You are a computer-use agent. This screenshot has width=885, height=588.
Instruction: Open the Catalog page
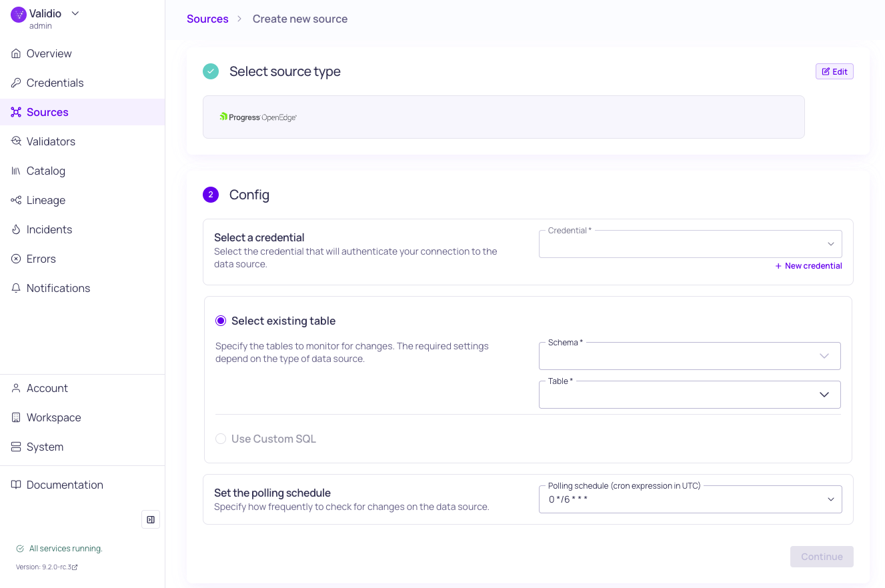pyautogui.click(x=83, y=171)
